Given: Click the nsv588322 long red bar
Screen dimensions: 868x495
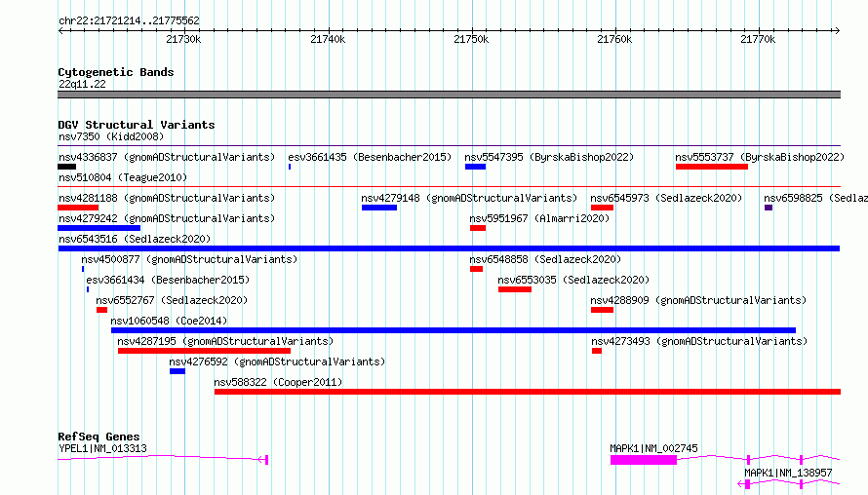Looking at the screenshot, I should (x=528, y=392).
